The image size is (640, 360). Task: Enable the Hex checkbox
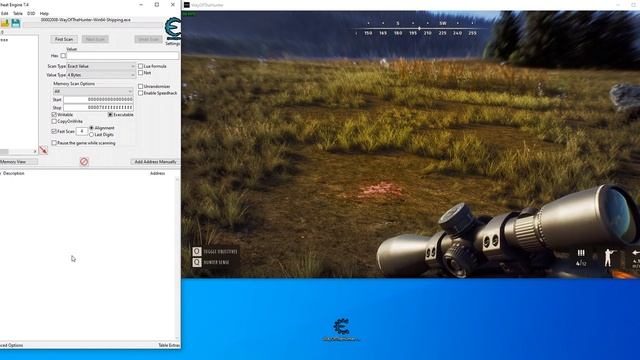coord(63,56)
